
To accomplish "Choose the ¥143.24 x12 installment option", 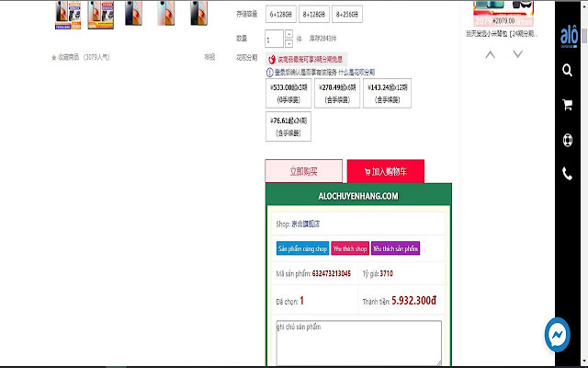I will tap(387, 93).
